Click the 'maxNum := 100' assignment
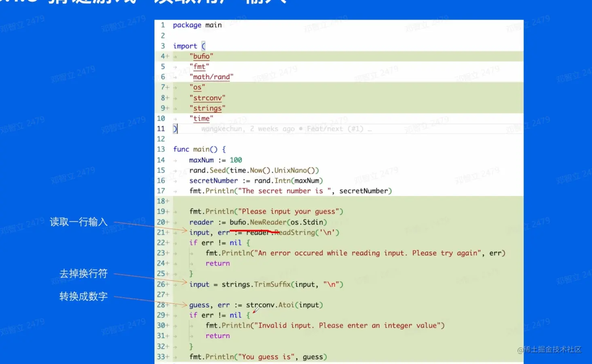Viewport: 592px width, 364px height. click(x=216, y=160)
